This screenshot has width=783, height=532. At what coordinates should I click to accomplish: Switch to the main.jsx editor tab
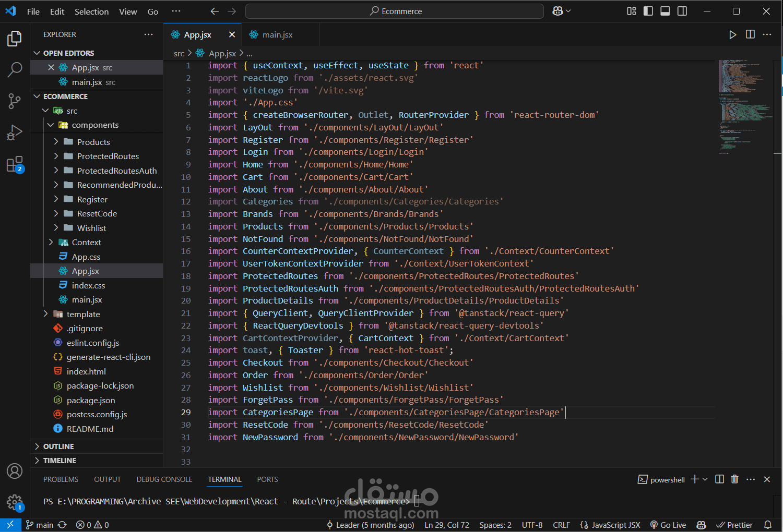pyautogui.click(x=277, y=34)
